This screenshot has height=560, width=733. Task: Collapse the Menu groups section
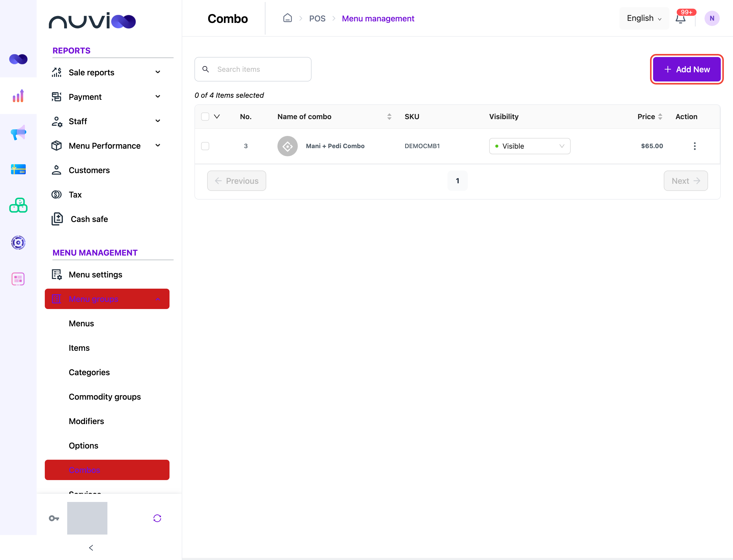(x=107, y=299)
